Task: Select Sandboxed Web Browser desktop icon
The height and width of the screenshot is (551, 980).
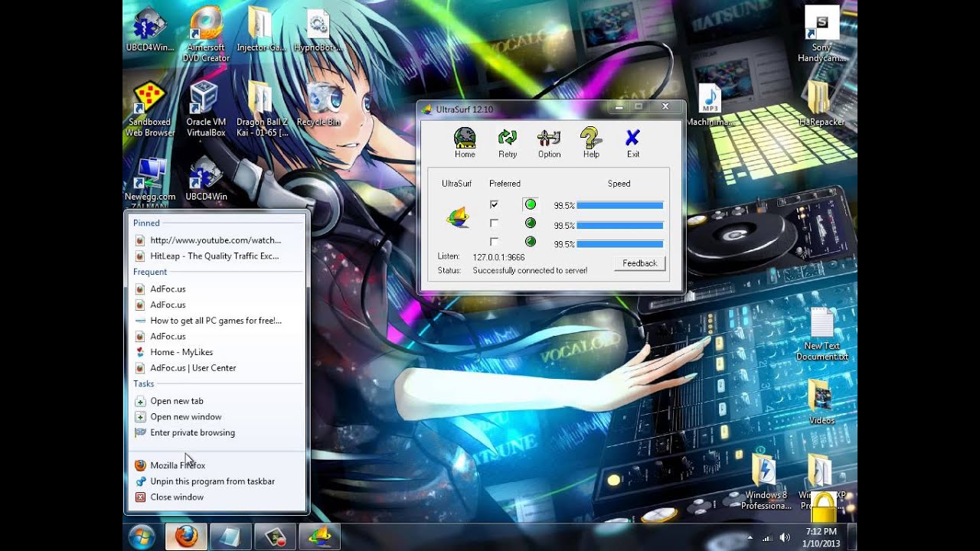Action: (x=149, y=109)
